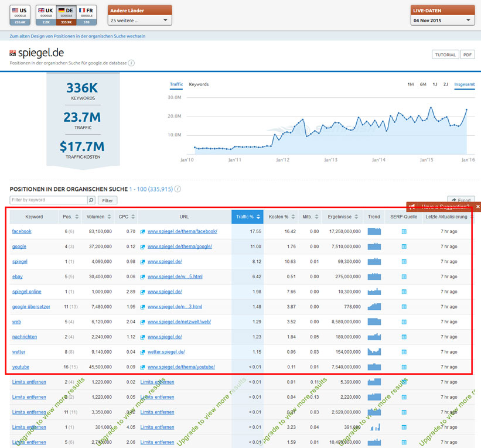Click the info icon next to 335,915 results count
Image resolution: width=481 pixels, height=448 pixels.
tap(178, 189)
